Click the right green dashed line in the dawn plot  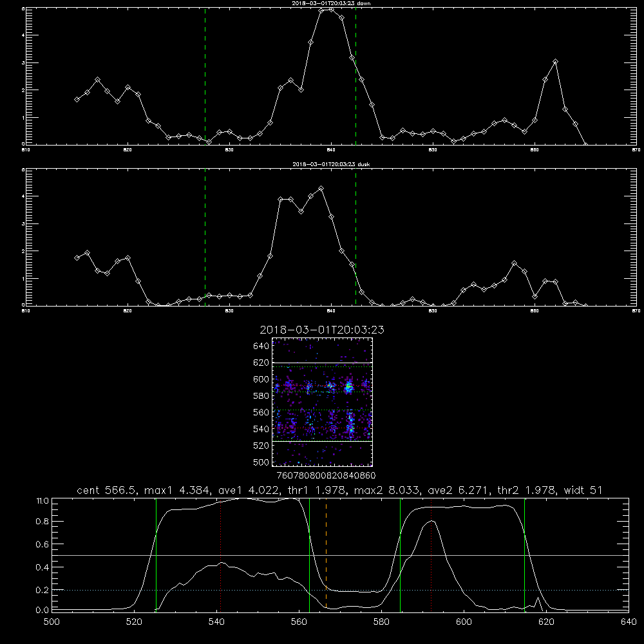[x=355, y=76]
